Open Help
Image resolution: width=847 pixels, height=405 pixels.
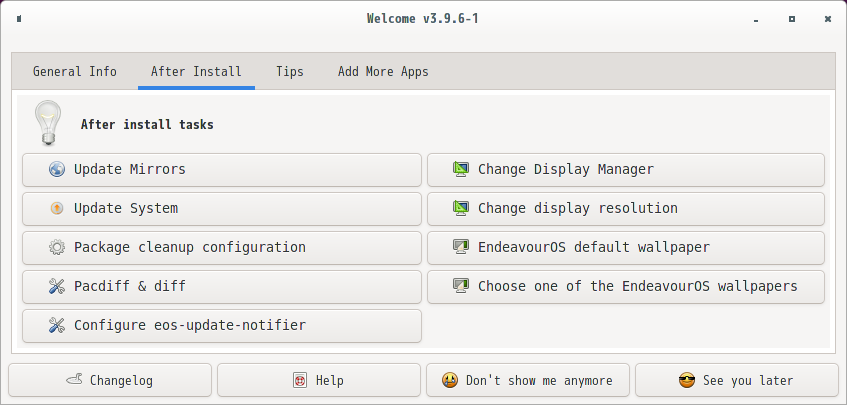319,380
